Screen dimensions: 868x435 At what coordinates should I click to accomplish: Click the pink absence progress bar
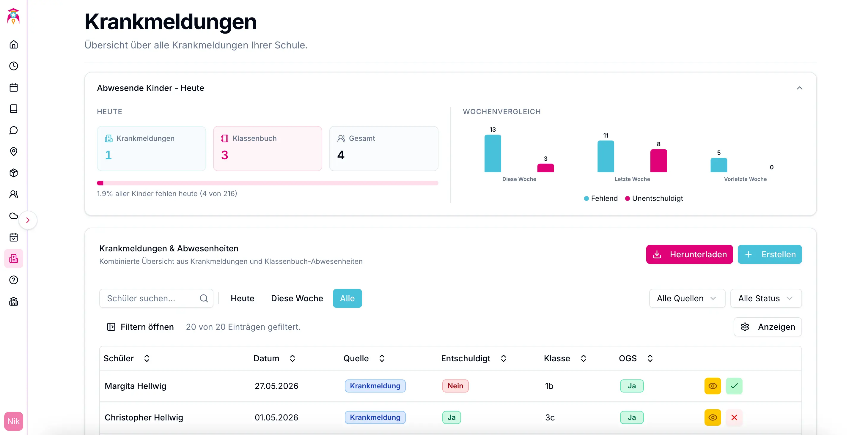268,183
